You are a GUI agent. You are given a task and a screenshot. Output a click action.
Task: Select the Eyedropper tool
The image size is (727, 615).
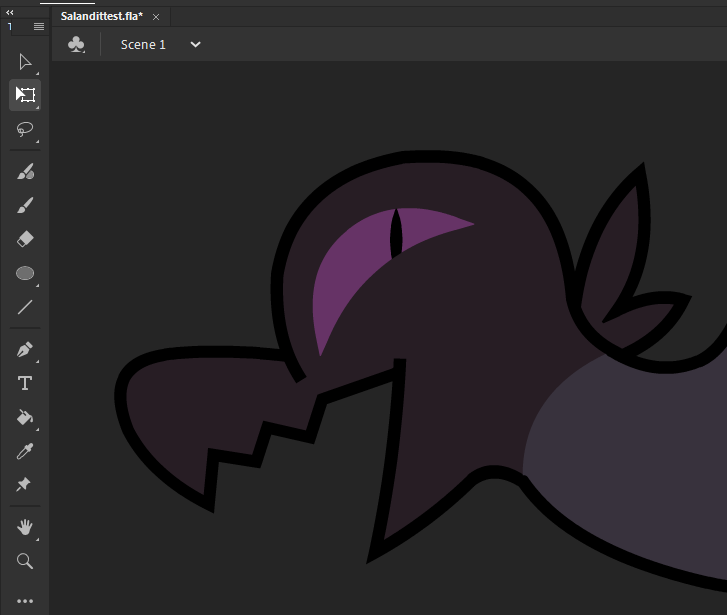(25, 451)
